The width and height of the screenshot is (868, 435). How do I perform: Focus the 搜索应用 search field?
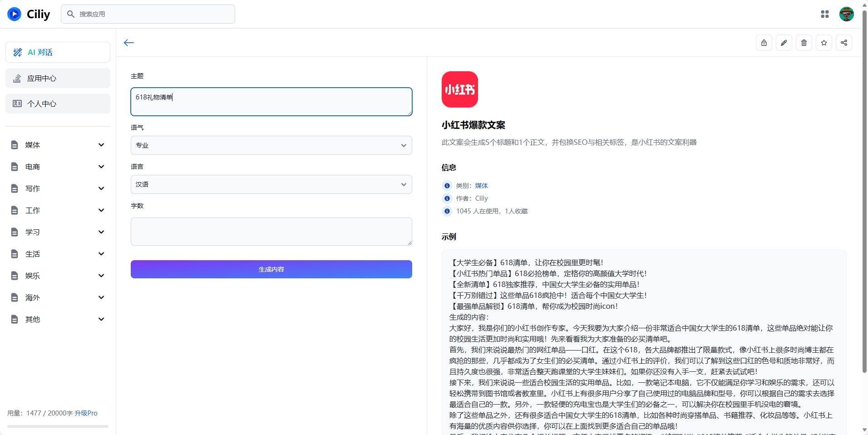(148, 14)
